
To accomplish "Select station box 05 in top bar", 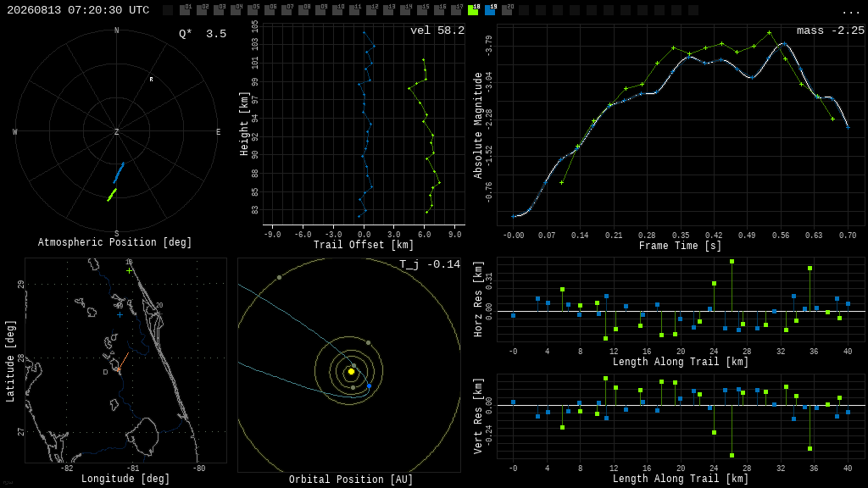I will (x=253, y=10).
